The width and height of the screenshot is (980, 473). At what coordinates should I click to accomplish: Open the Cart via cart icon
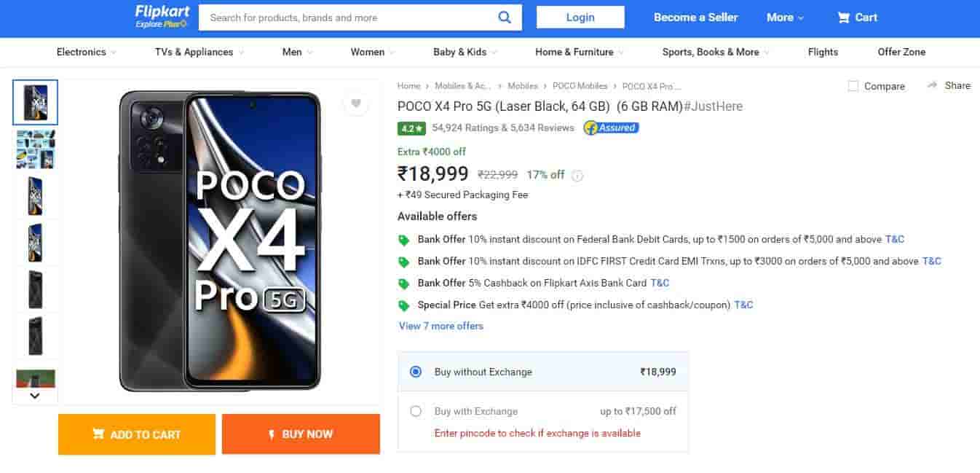[x=844, y=17]
